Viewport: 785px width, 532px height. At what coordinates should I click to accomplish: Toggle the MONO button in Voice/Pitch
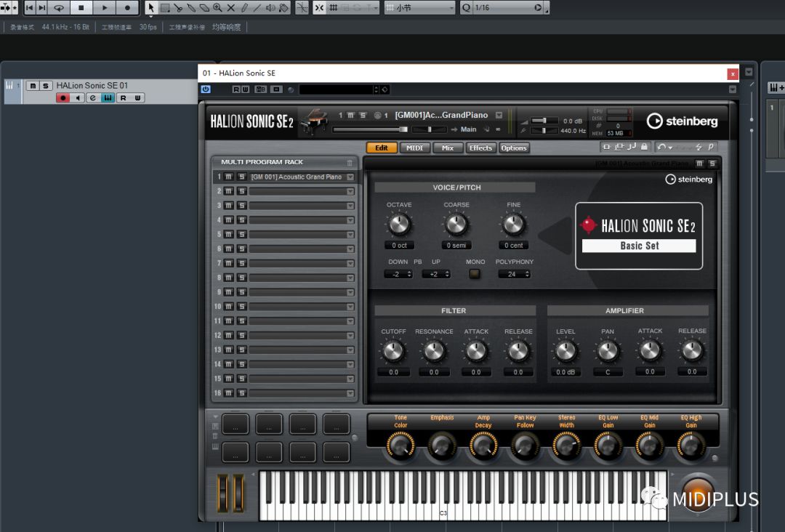[474, 274]
